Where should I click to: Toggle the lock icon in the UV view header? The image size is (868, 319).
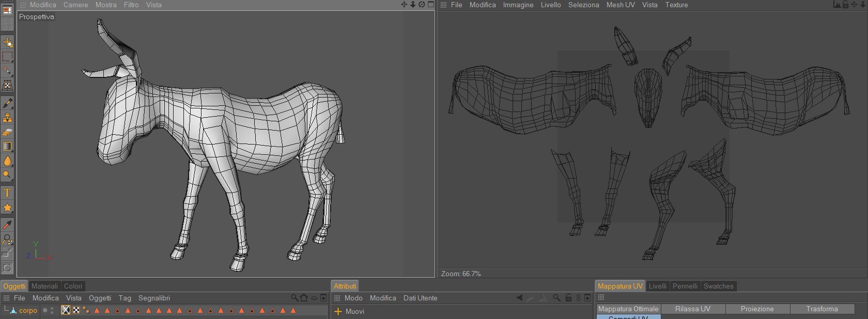coord(845,5)
